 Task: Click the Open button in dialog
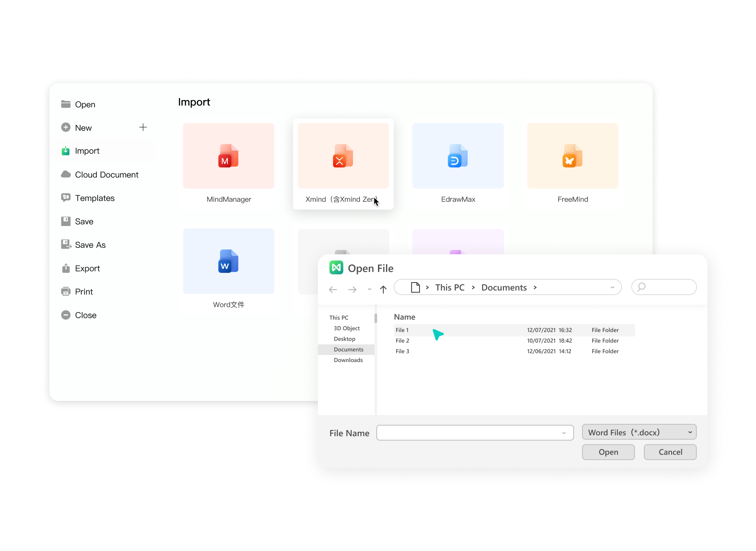(x=609, y=452)
